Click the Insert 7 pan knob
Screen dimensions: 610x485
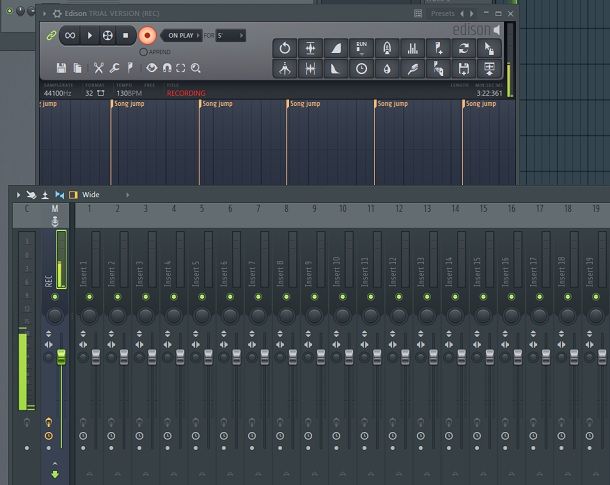coord(258,315)
